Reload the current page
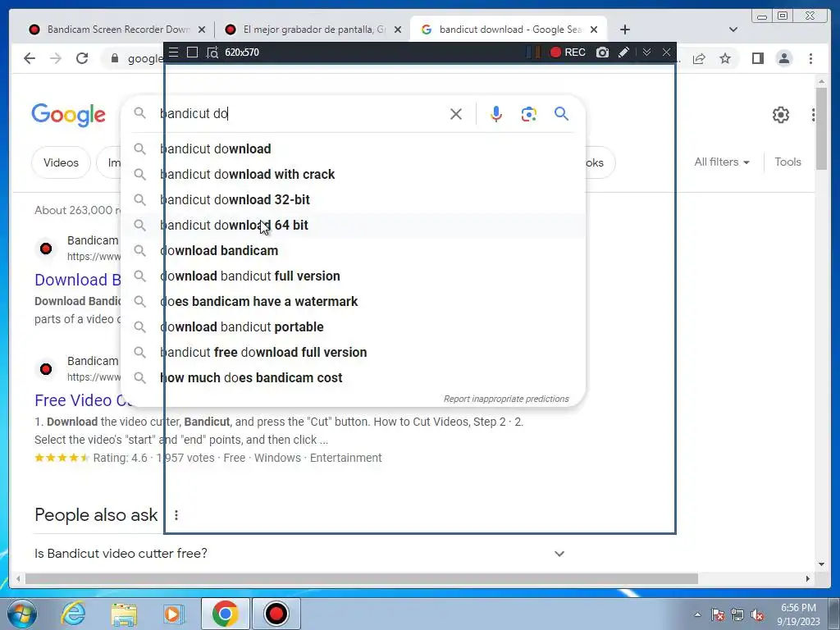The height and width of the screenshot is (630, 840). coord(82,58)
